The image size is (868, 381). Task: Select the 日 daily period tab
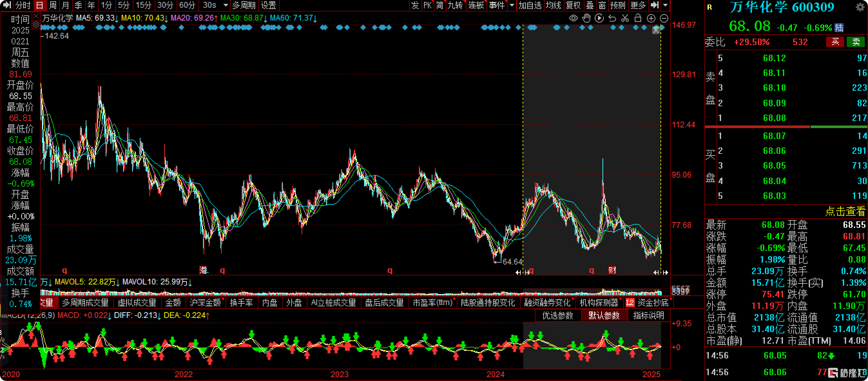pyautogui.click(x=39, y=5)
